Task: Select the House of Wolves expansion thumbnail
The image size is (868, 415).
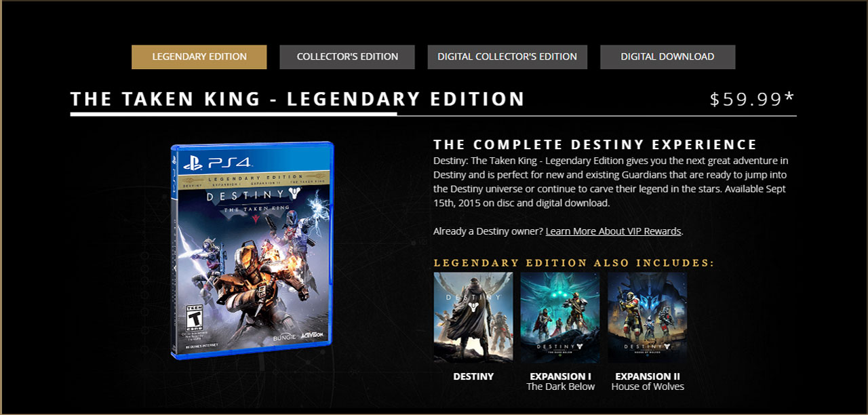Action: coord(648,317)
